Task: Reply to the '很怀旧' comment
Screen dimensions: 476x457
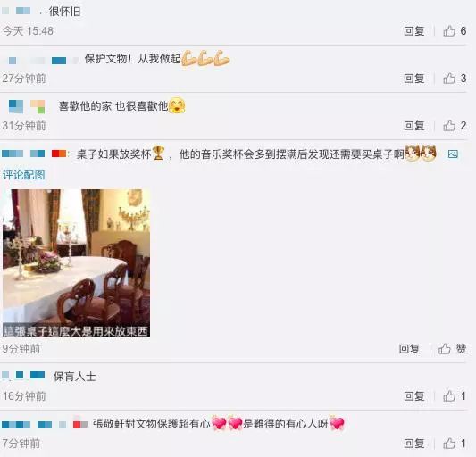Action: (x=413, y=31)
